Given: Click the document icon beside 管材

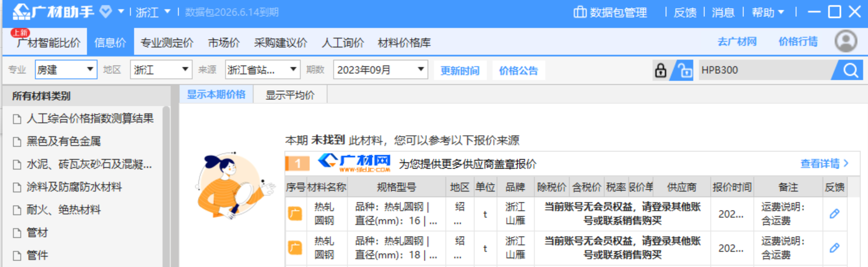Looking at the screenshot, I should 17,233.
